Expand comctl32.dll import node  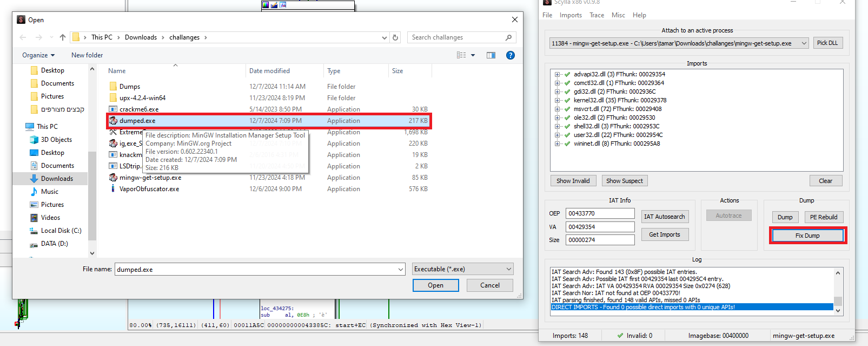coord(557,83)
